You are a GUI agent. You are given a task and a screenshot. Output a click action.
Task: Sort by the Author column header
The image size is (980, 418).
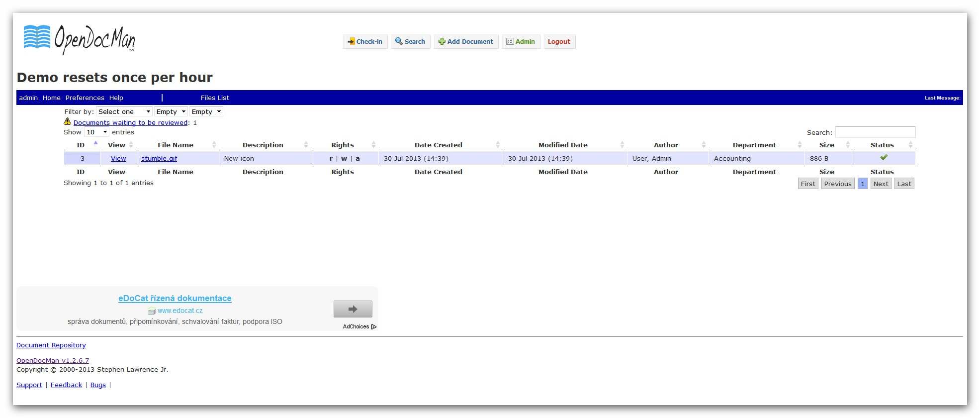667,145
